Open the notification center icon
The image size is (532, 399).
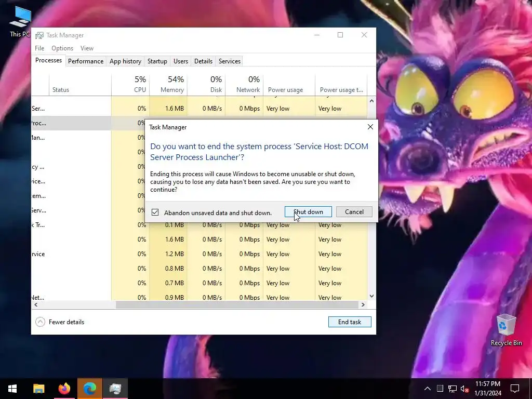[515, 389]
